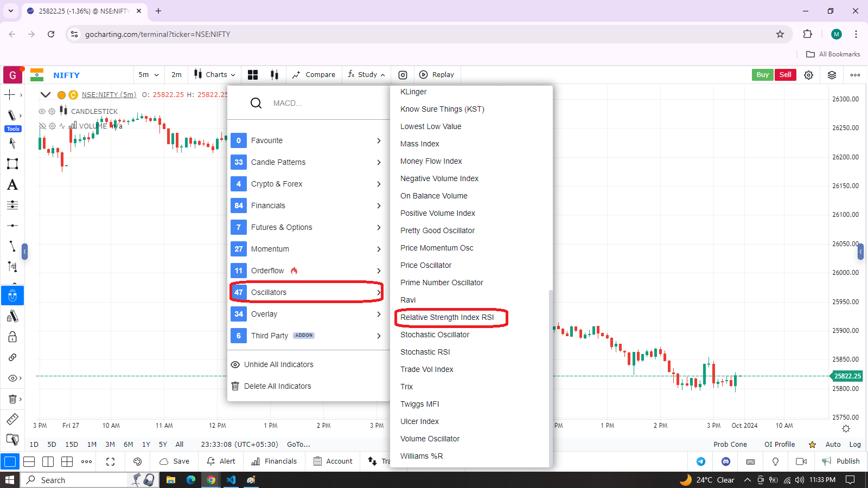Image resolution: width=868 pixels, height=488 pixels.
Task: Open the Telegram link icon
Action: pyautogui.click(x=701, y=461)
